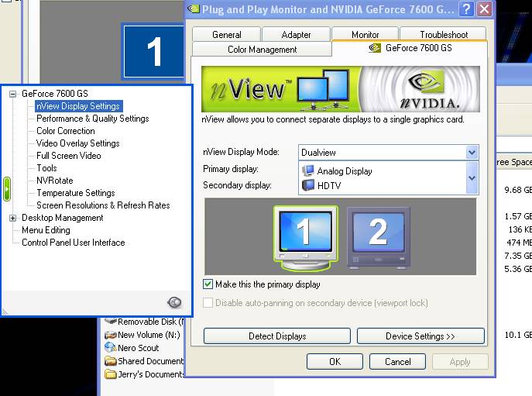532x396 pixels.
Task: Switch to the General tab
Action: [226, 34]
